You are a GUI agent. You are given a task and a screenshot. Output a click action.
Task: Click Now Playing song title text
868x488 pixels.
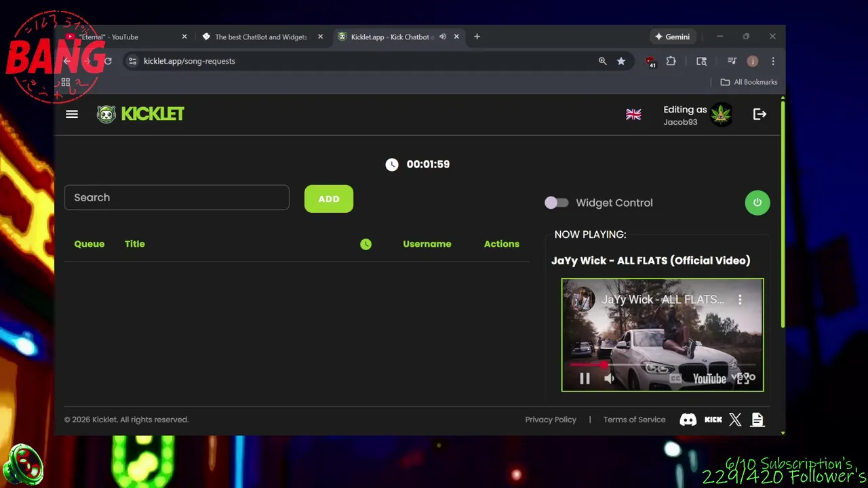(x=651, y=260)
